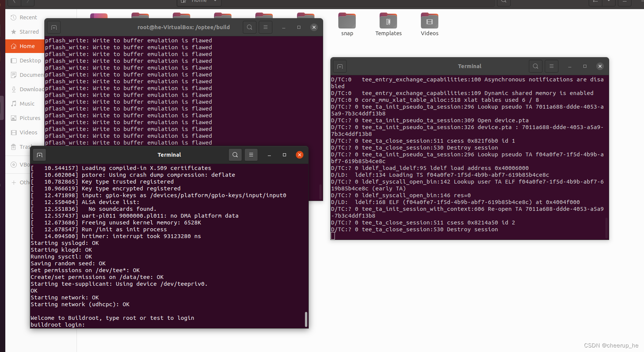The width and height of the screenshot is (644, 352).
Task: Search in the buildroot login terminal
Action: (235, 155)
